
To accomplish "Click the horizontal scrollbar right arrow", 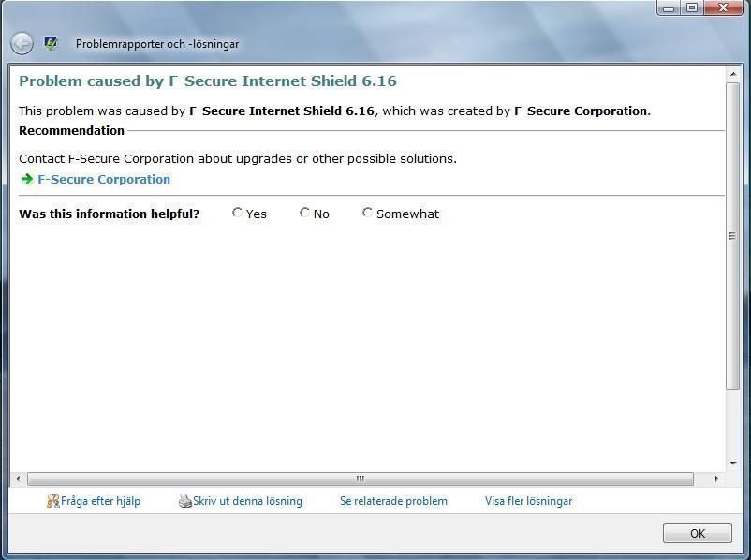I will pyautogui.click(x=716, y=479).
